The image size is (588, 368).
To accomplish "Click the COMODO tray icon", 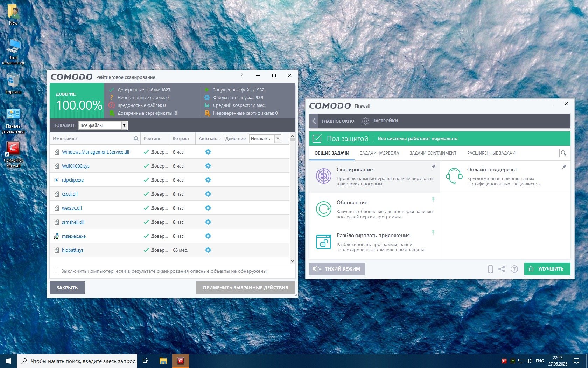I will [x=504, y=361].
